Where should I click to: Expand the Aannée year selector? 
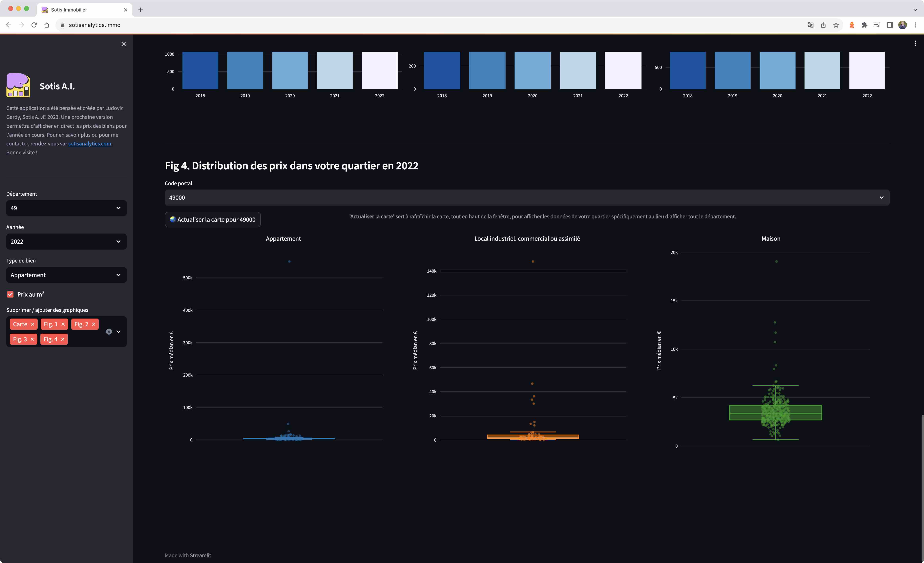(66, 241)
